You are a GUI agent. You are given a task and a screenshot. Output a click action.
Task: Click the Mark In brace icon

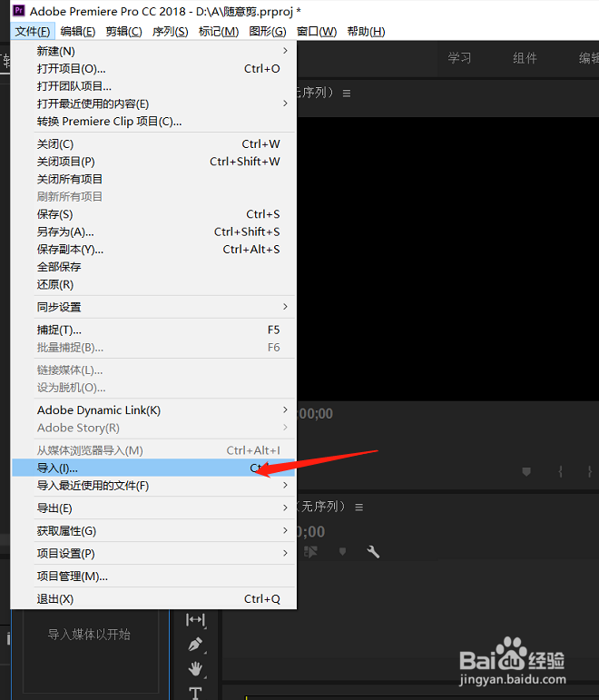[x=561, y=471]
